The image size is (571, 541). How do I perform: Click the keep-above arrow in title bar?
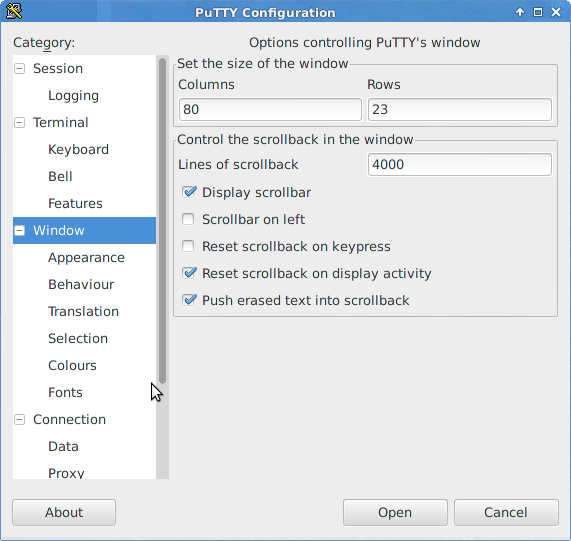point(520,12)
